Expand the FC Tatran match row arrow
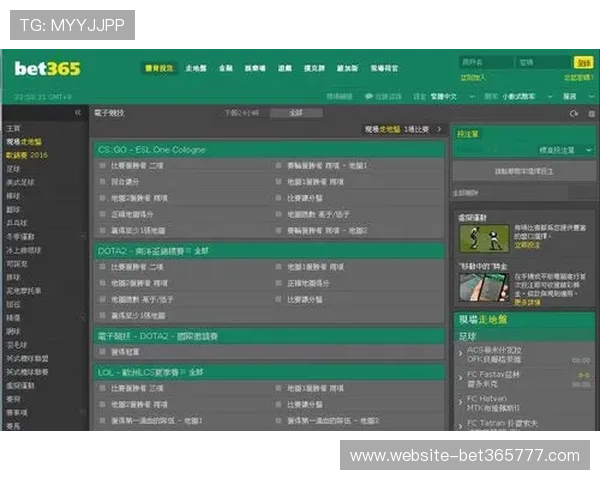Viewport: 600px width, 480px height. [x=460, y=426]
